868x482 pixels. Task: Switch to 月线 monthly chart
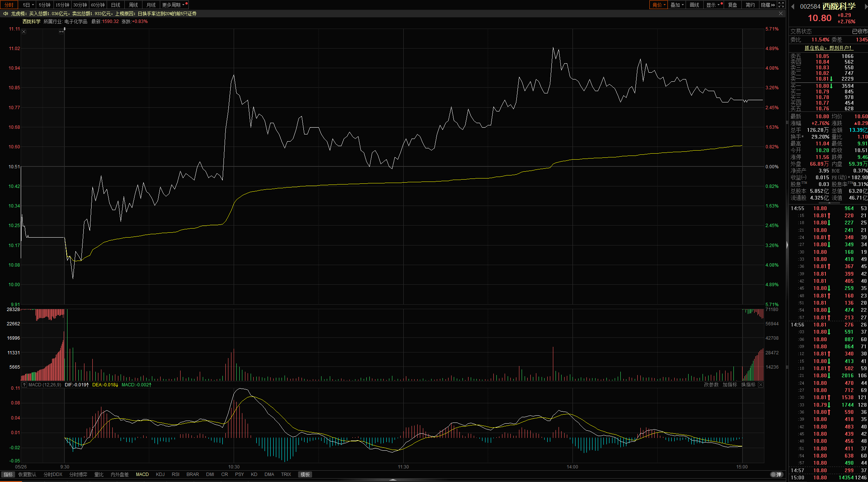[x=151, y=5]
